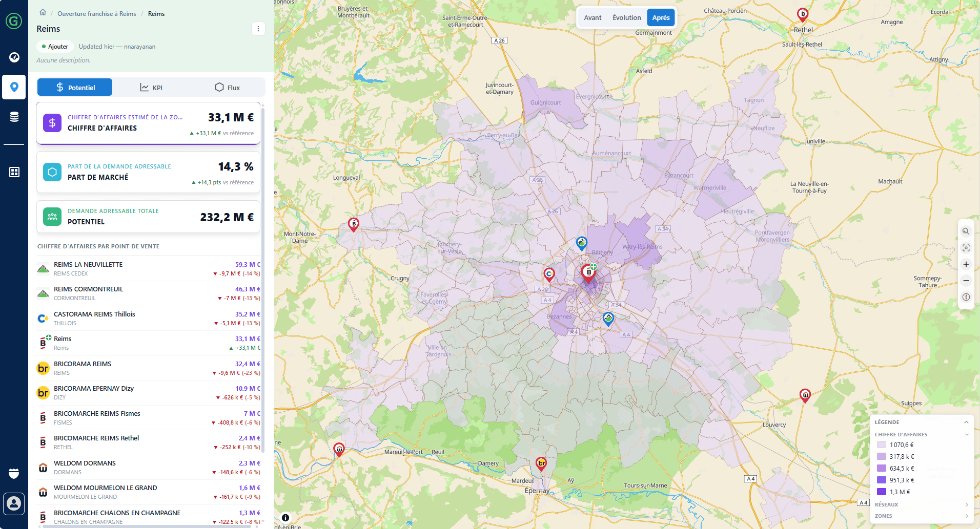Select the Leroy Merlin marker near Bétheny
The width and height of the screenshot is (980, 529).
[582, 243]
